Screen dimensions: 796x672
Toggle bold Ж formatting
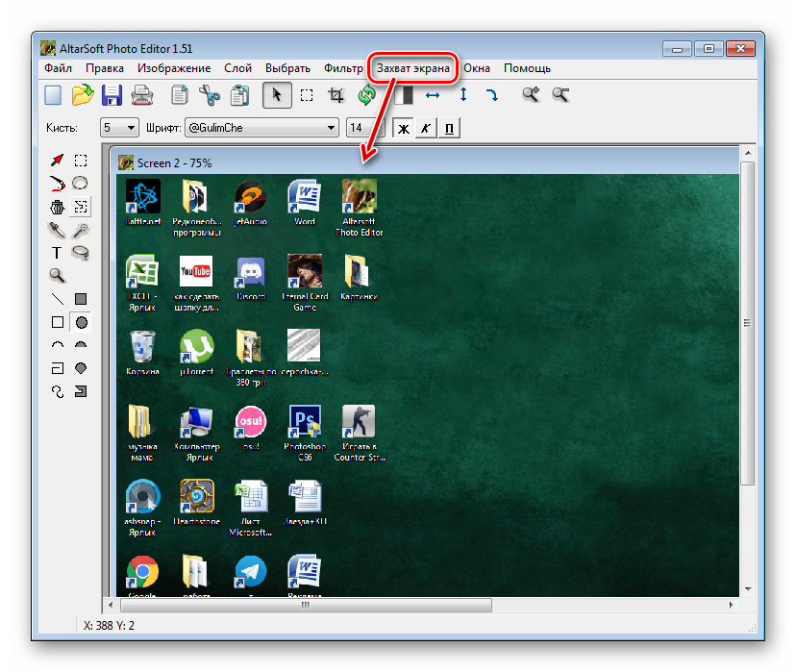click(403, 129)
